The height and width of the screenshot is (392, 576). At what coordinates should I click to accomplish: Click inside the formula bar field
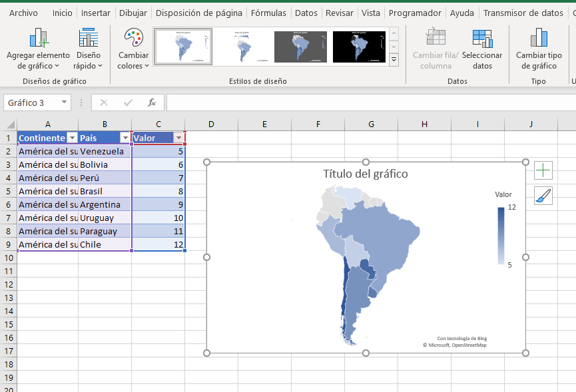[371, 102]
